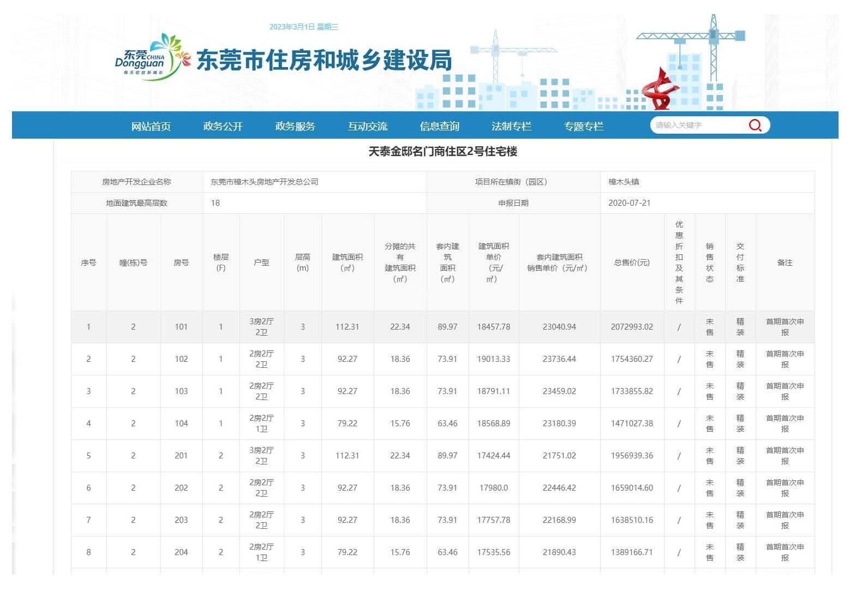868x596 pixels.
Task: Go to 互动交流 section
Action: (x=367, y=127)
